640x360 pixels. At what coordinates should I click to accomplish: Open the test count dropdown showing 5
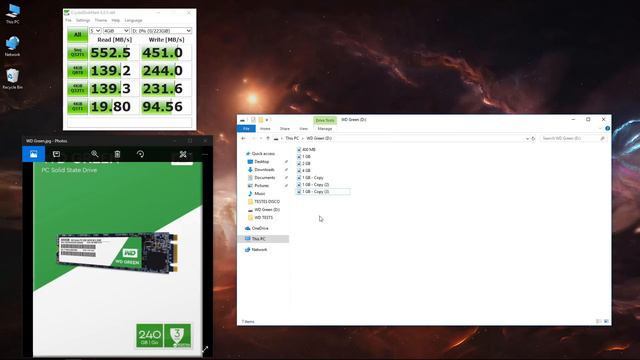coord(95,31)
